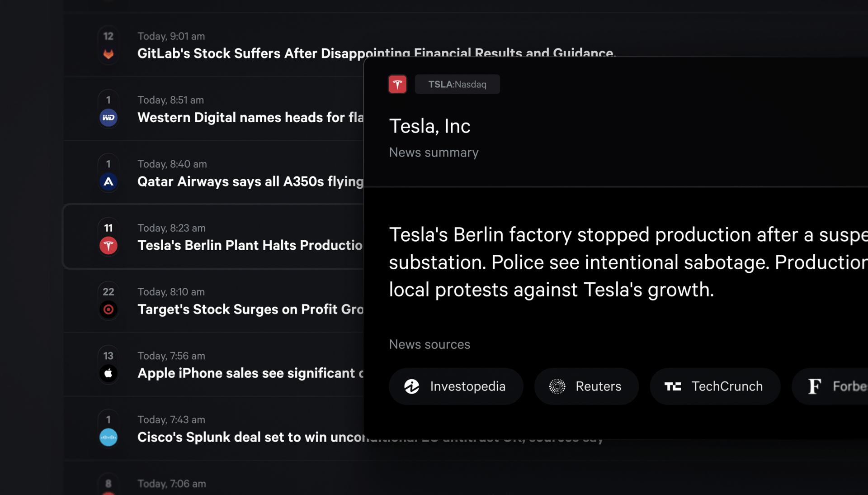Screen dimensions: 868x495
Task: Click the GitLab fox logo icon
Action: (108, 54)
